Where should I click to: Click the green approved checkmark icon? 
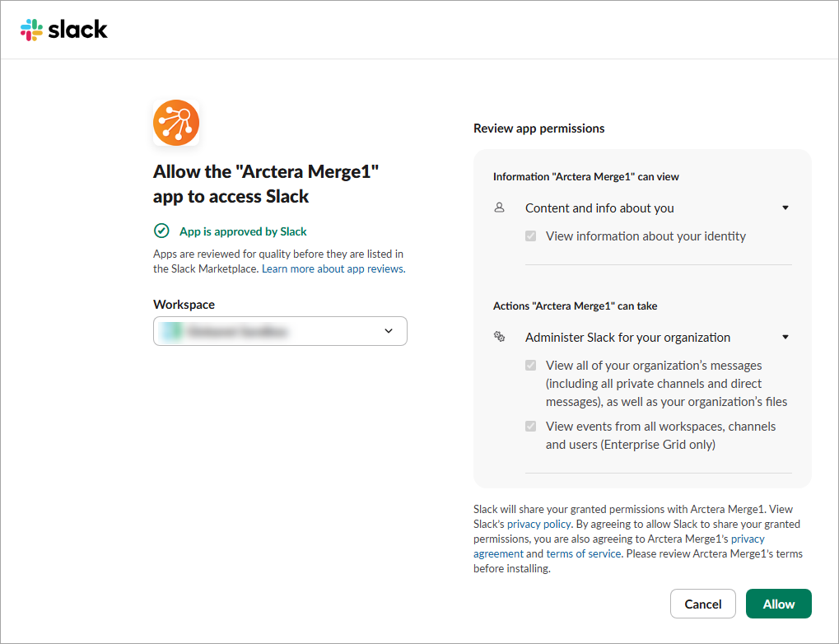coord(161,231)
